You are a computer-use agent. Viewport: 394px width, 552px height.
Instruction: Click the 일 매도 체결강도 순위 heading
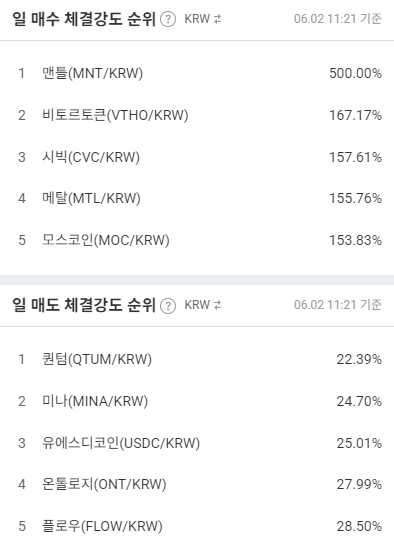[84, 305]
